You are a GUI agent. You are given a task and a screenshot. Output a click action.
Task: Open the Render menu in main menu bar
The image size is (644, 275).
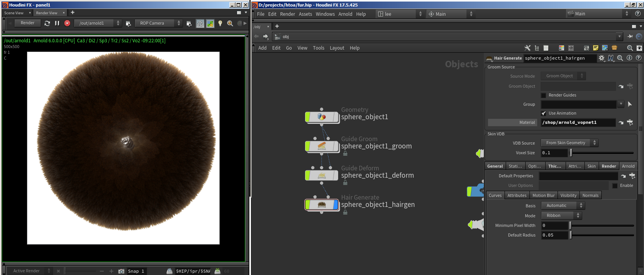[287, 14]
